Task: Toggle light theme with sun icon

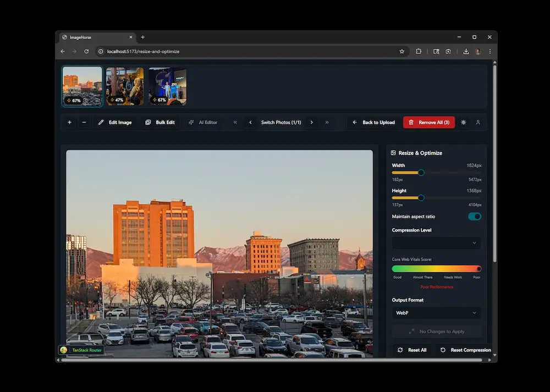Action: pos(463,123)
